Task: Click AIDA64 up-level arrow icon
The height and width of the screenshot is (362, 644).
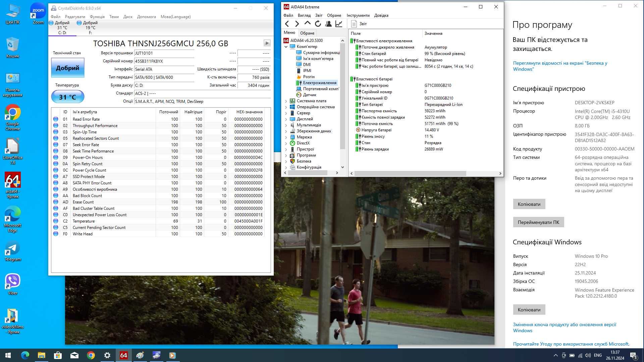Action: click(x=307, y=23)
